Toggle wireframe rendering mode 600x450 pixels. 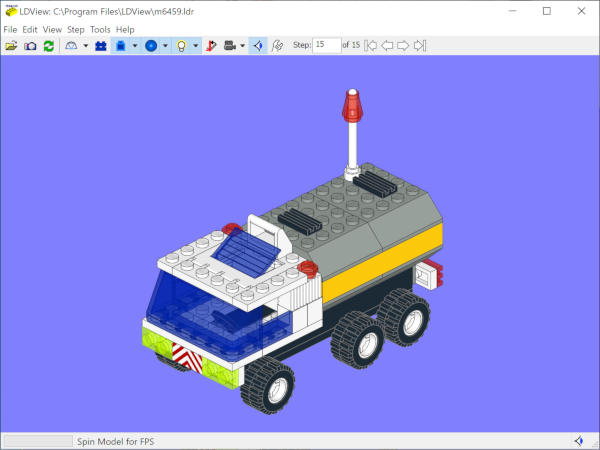[x=72, y=46]
